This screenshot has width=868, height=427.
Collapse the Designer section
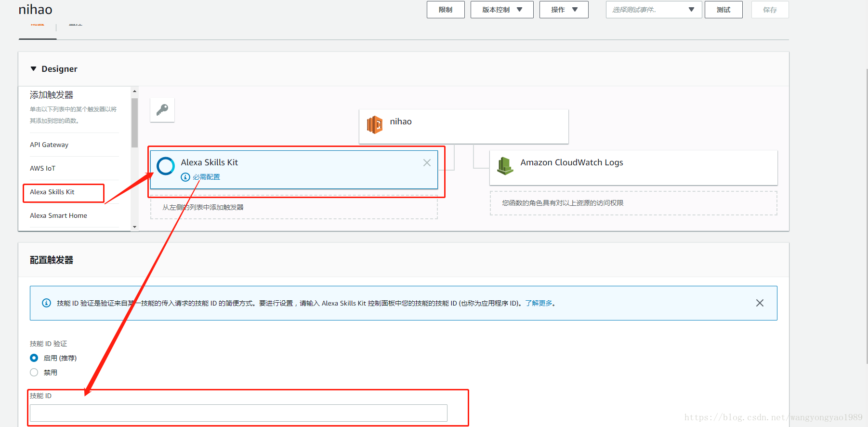pos(34,69)
